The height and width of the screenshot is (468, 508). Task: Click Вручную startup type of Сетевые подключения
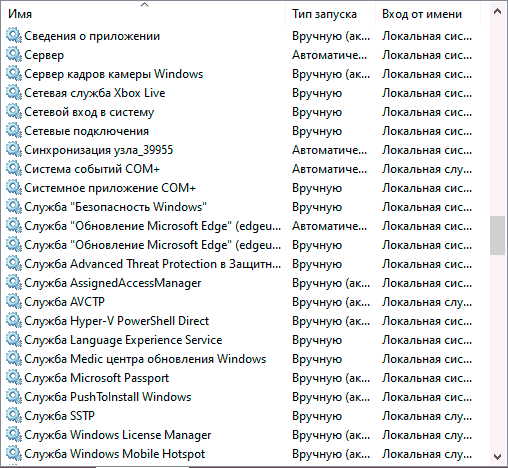click(317, 131)
